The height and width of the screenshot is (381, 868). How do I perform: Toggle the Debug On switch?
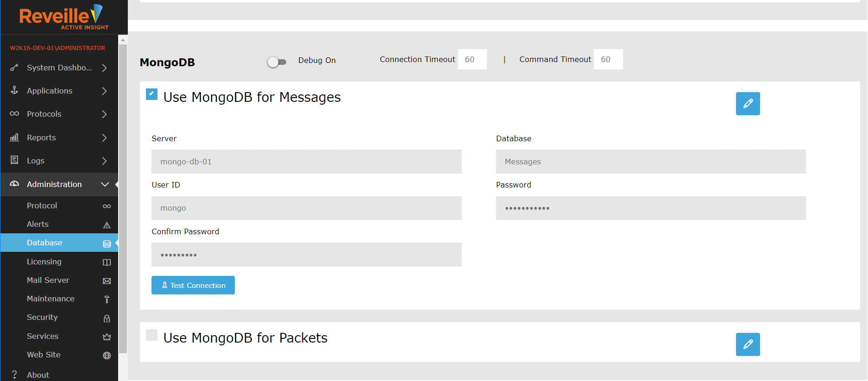(x=277, y=62)
